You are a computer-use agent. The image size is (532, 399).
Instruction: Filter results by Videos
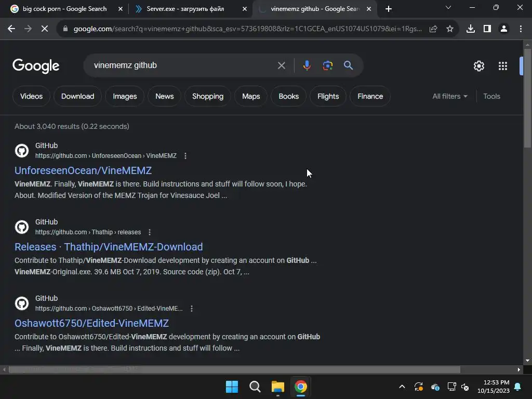click(31, 96)
